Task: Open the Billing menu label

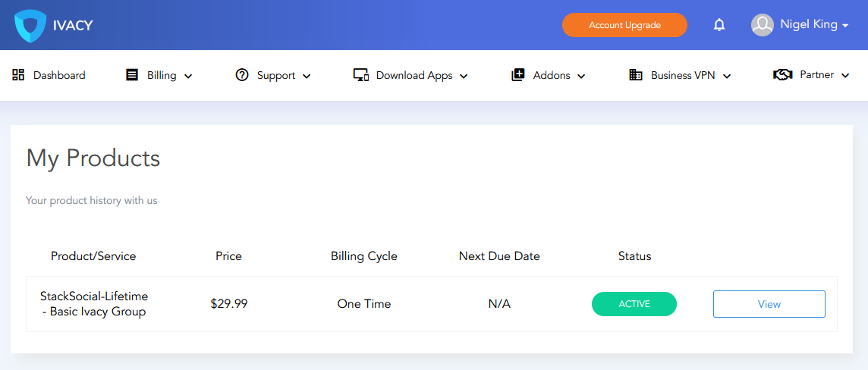Action: (162, 75)
